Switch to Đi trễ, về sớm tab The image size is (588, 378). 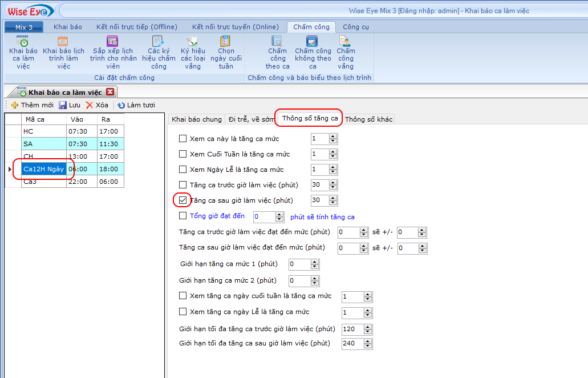[x=251, y=119]
